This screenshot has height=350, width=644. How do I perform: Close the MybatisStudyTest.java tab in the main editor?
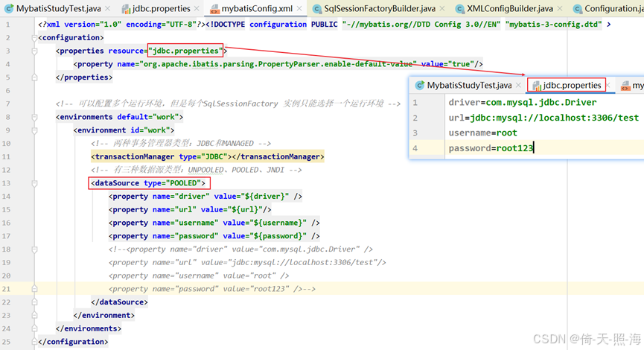[x=108, y=8]
